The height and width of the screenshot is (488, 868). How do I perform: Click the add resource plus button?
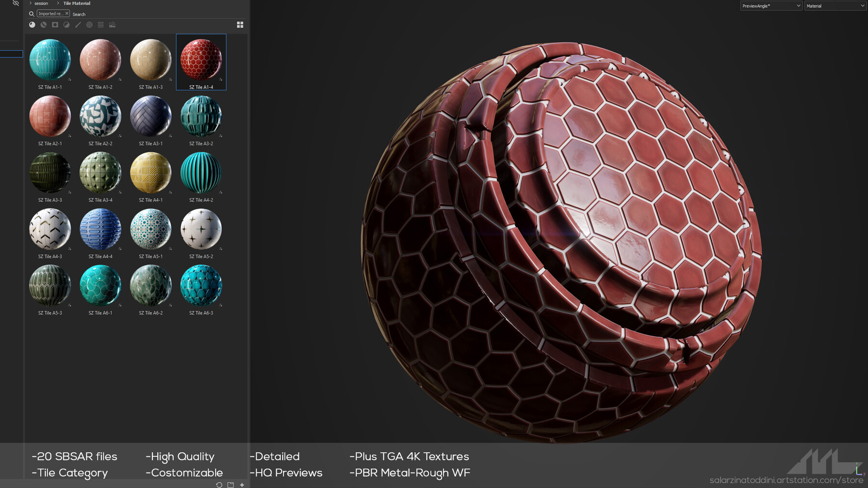(242, 485)
